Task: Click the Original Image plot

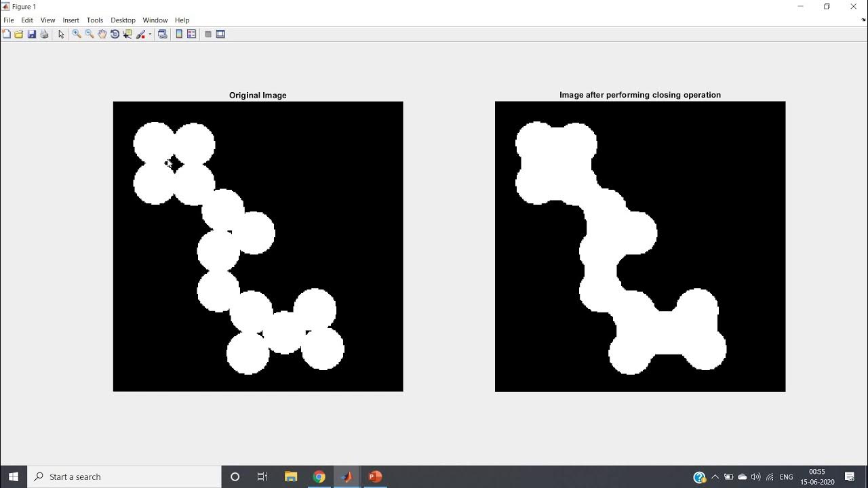Action: coord(258,247)
